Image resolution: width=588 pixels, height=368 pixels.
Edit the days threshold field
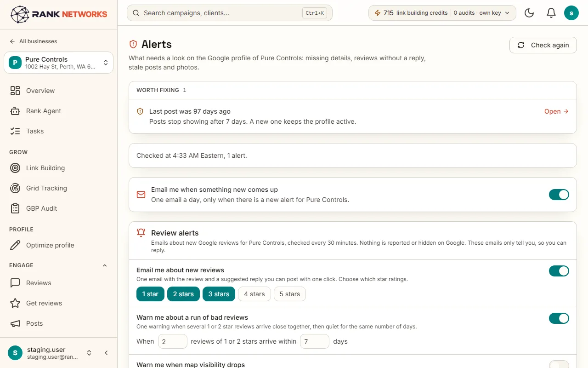click(315, 341)
